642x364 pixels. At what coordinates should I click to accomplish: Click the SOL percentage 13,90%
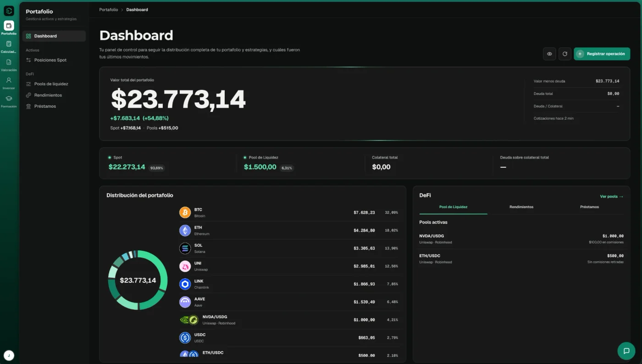click(392, 248)
